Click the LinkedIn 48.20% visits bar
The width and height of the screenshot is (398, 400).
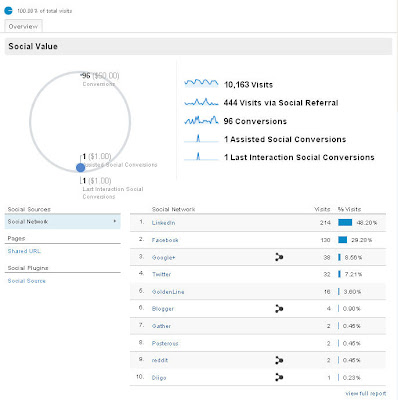click(345, 222)
